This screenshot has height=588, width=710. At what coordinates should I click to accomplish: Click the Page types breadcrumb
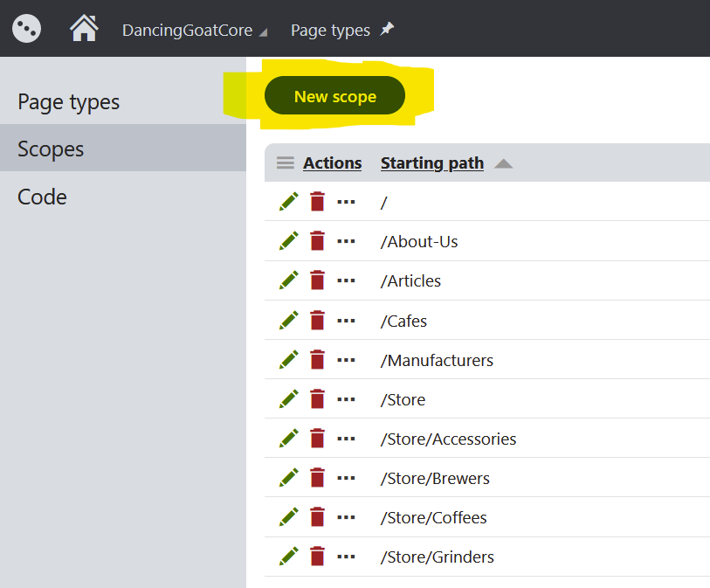(330, 31)
